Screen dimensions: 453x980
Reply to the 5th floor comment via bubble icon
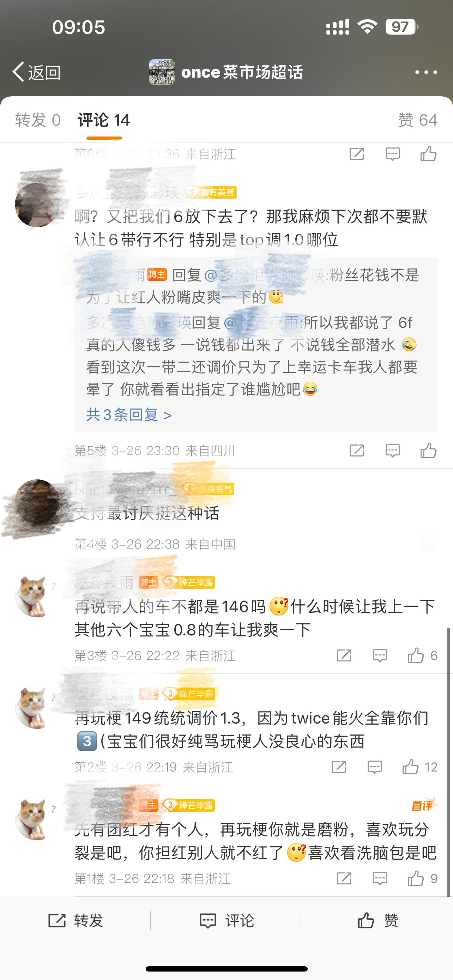click(392, 450)
